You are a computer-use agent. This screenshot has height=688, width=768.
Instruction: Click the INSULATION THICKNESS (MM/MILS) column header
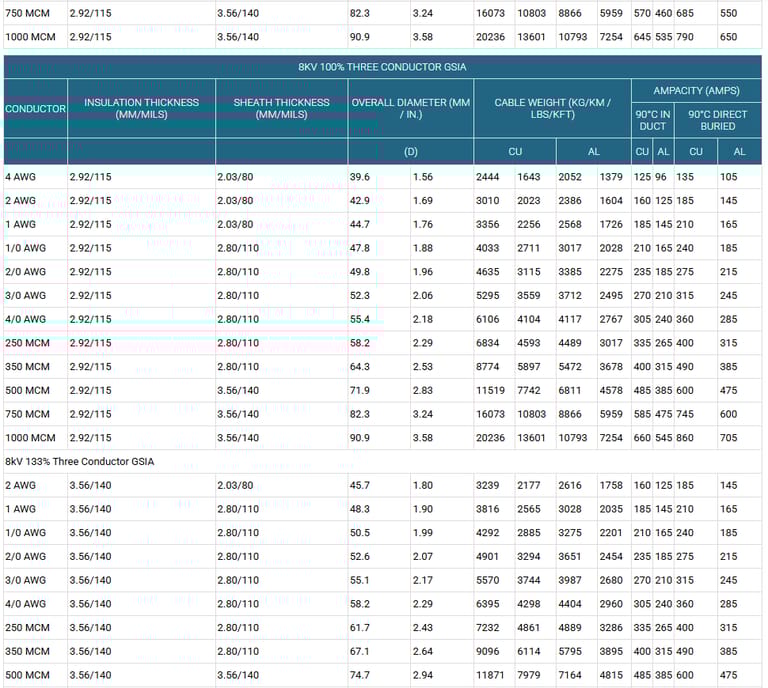click(x=141, y=108)
